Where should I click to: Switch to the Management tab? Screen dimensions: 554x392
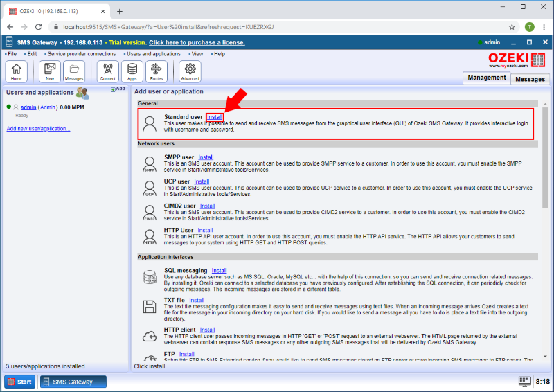487,78
